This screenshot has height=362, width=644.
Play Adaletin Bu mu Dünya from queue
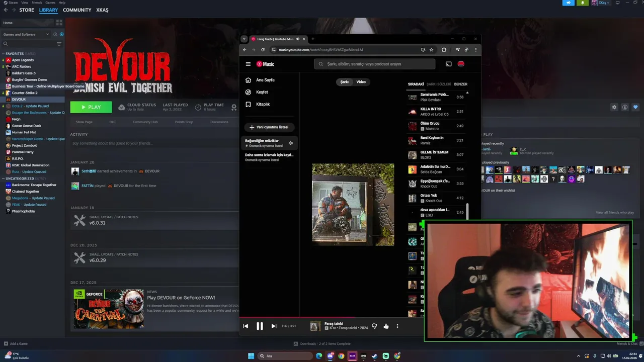click(x=437, y=169)
